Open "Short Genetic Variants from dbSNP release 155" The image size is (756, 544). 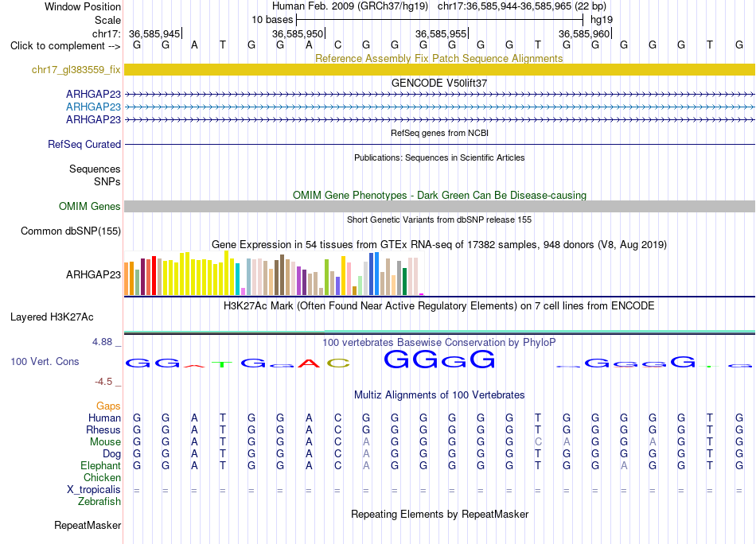click(x=439, y=220)
